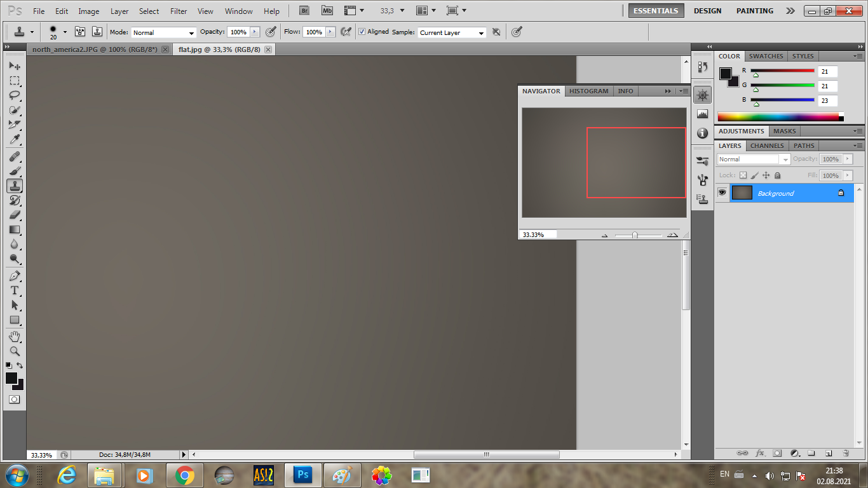Open the Sample dropdown set to Current Layer

coord(452,32)
